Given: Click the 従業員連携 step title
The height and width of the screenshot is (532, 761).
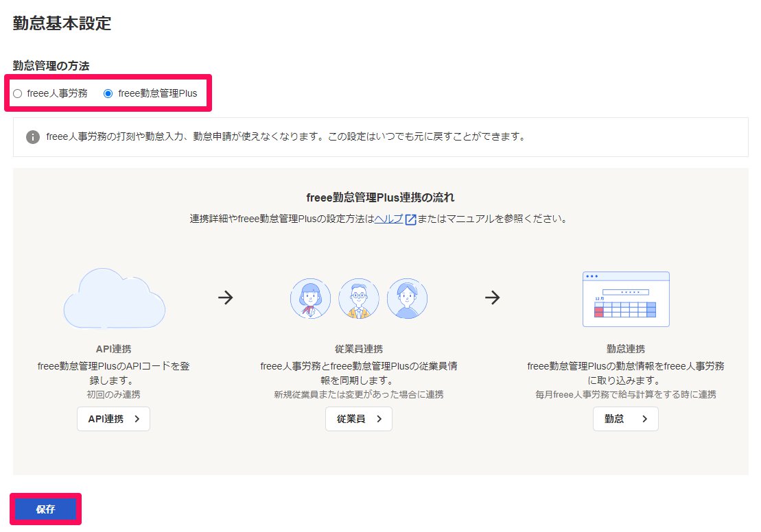Looking at the screenshot, I should (x=359, y=349).
